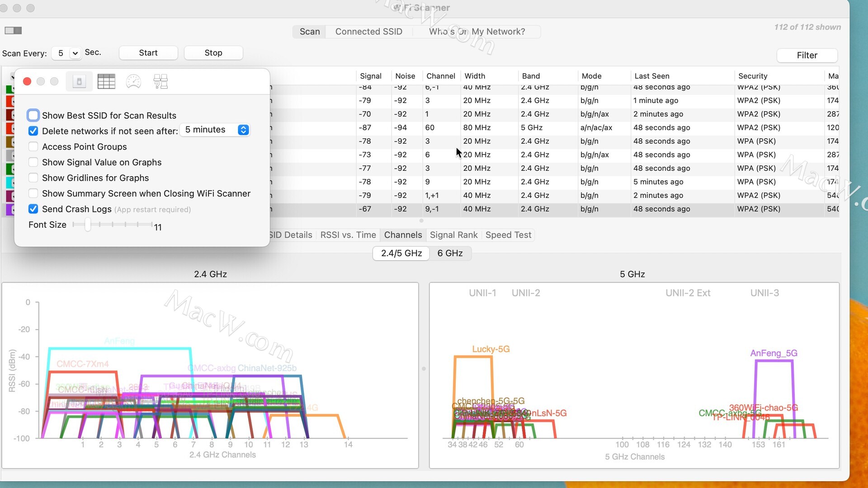
Task: Select the Signal Rank tab
Action: (x=453, y=235)
